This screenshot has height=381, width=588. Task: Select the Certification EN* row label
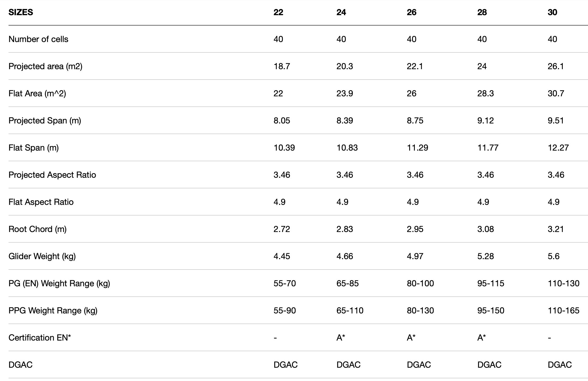40,338
